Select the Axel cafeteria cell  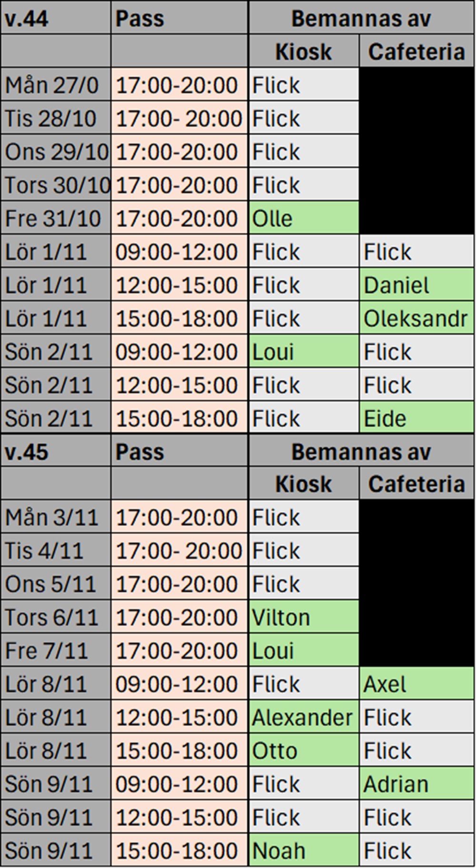click(x=416, y=684)
